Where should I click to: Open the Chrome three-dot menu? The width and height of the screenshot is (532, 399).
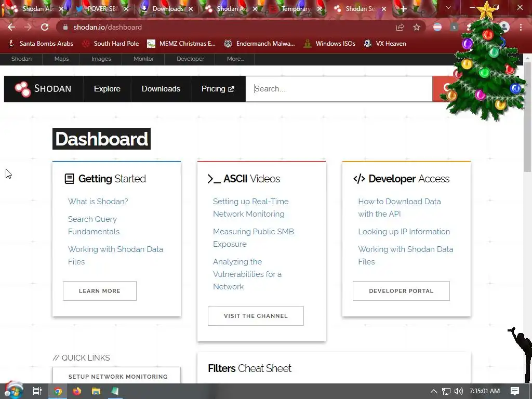click(521, 27)
